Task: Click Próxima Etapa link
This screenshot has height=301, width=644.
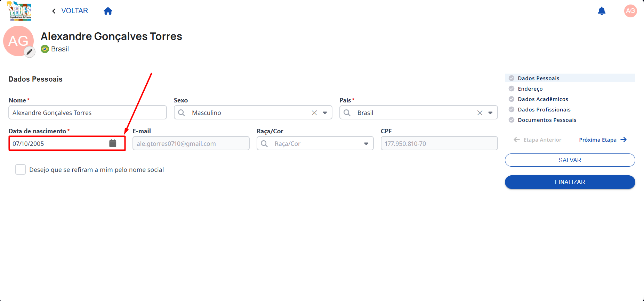Action: (603, 140)
